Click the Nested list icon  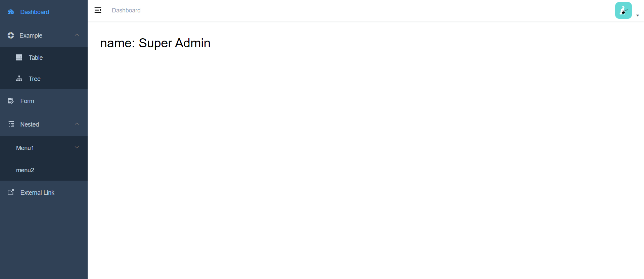[x=11, y=125]
